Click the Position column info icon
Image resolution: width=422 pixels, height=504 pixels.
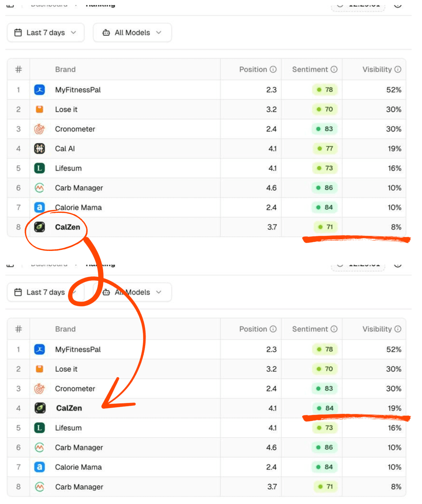tap(273, 69)
